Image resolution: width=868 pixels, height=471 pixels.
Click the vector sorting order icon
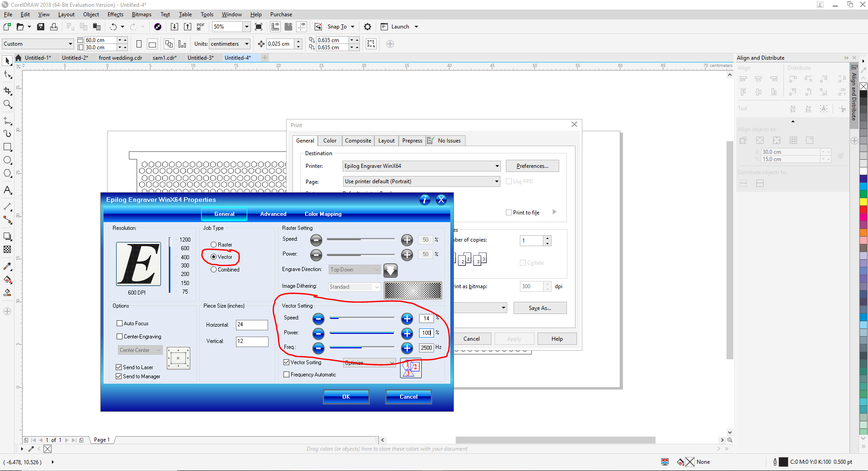410,368
